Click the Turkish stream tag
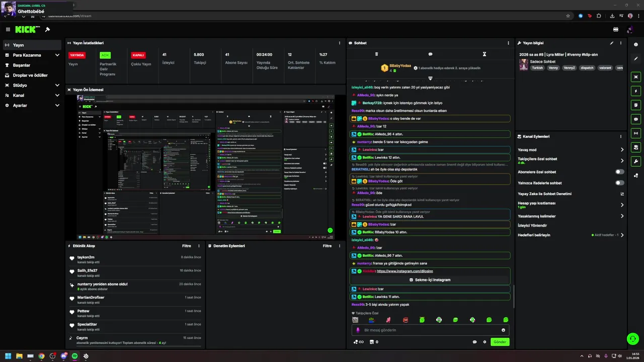Image resolution: width=644 pixels, height=362 pixels. (x=538, y=68)
